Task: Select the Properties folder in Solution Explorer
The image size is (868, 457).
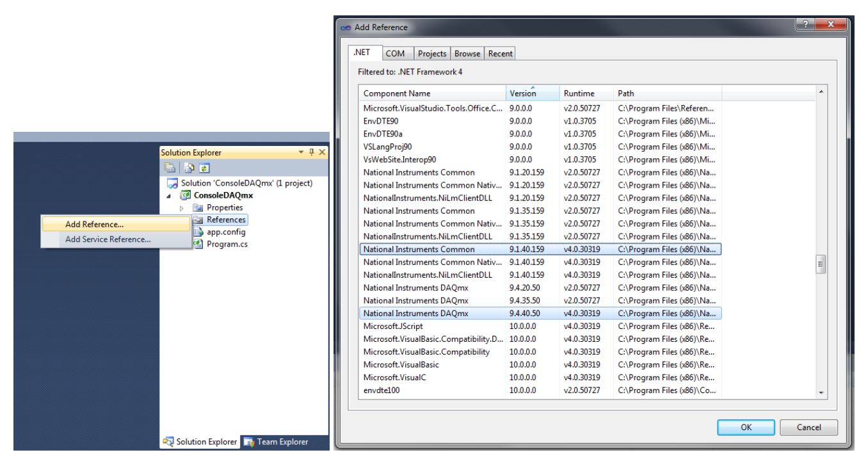Action: pyautogui.click(x=218, y=207)
